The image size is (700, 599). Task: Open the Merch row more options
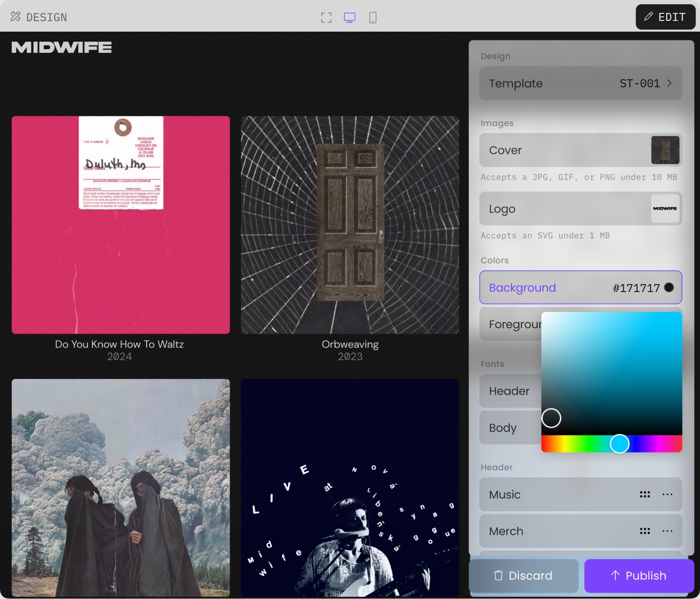pyautogui.click(x=667, y=531)
